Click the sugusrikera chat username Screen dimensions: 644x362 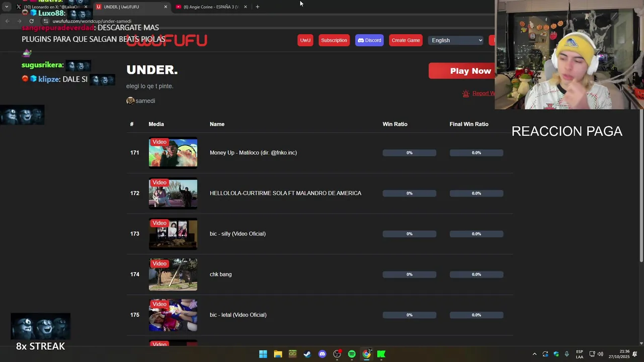(41, 65)
